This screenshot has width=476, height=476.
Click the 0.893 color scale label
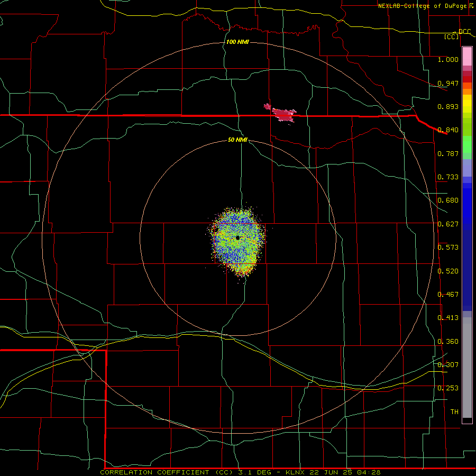448,106
